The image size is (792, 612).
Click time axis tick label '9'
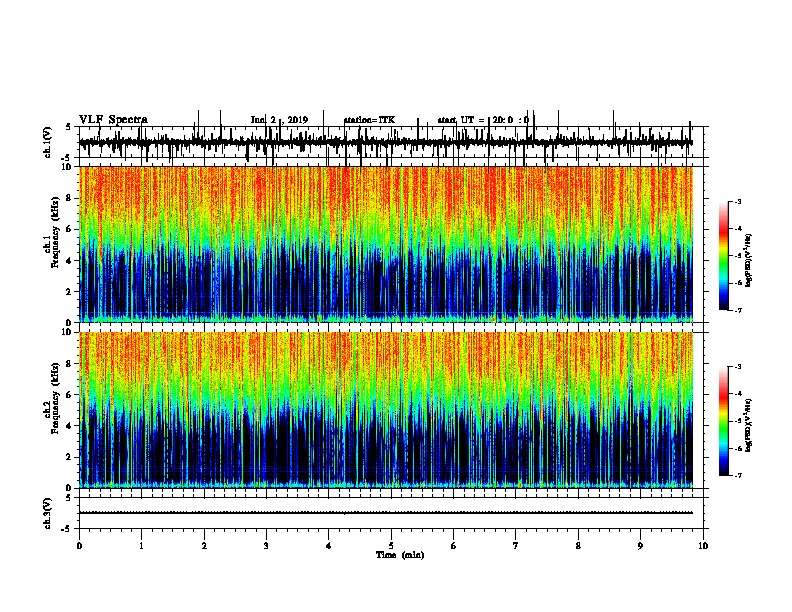tap(640, 545)
